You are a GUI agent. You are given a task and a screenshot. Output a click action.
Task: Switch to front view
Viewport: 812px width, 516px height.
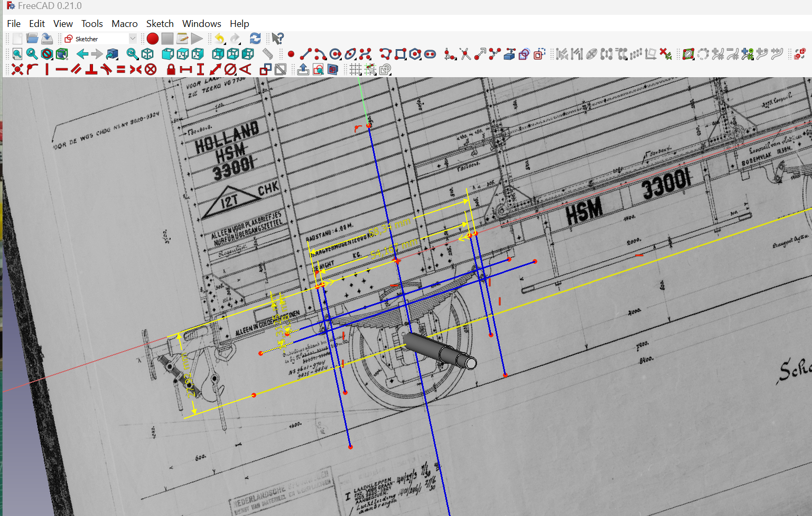tap(168, 54)
